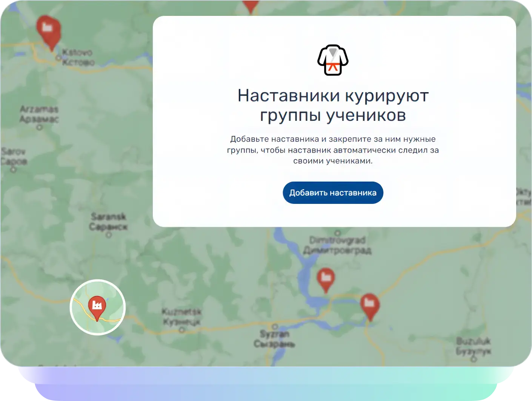Select the factory pin near Kstovo
Viewport: 532px width, 401px height.
(x=49, y=33)
